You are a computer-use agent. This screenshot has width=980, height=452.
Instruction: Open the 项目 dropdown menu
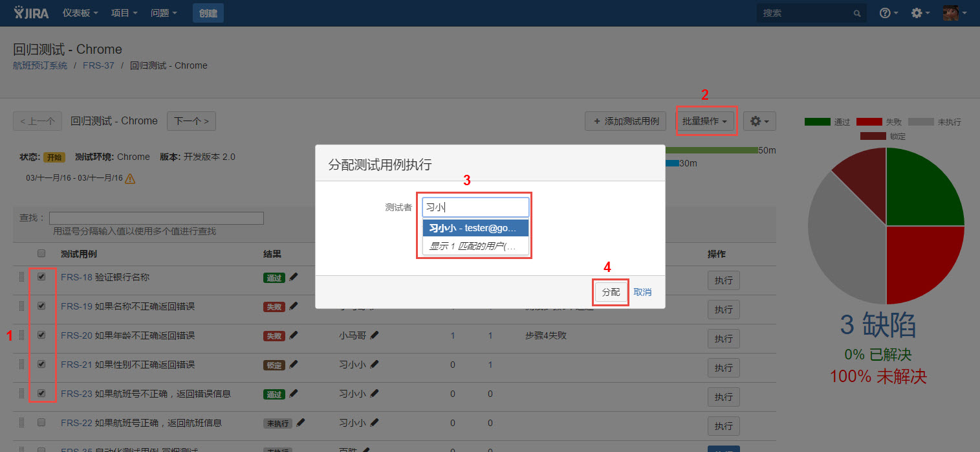(x=124, y=13)
